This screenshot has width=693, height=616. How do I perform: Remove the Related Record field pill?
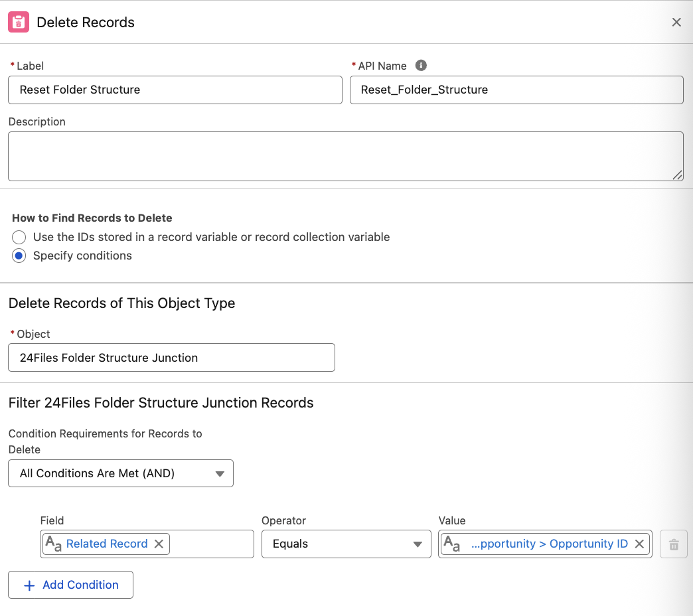(159, 544)
